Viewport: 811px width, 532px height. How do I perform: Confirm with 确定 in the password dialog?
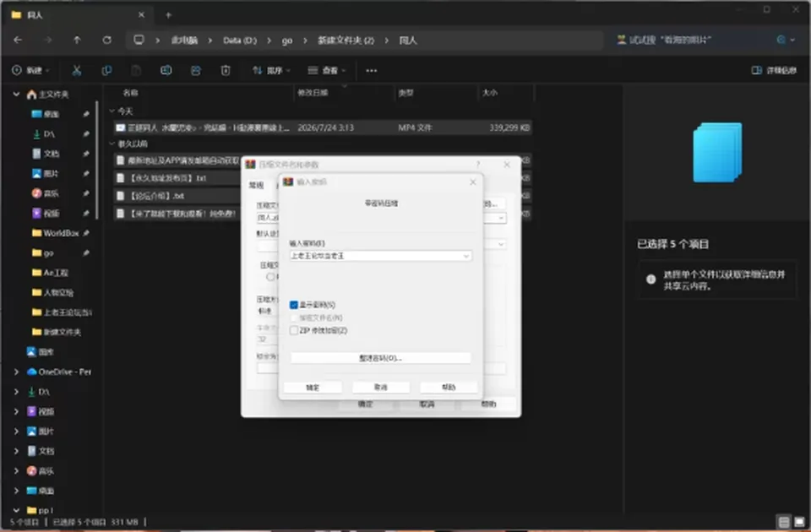[313, 388]
